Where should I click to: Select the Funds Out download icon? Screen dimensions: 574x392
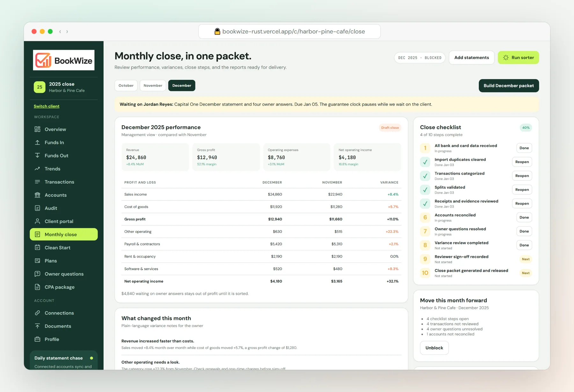click(37, 156)
